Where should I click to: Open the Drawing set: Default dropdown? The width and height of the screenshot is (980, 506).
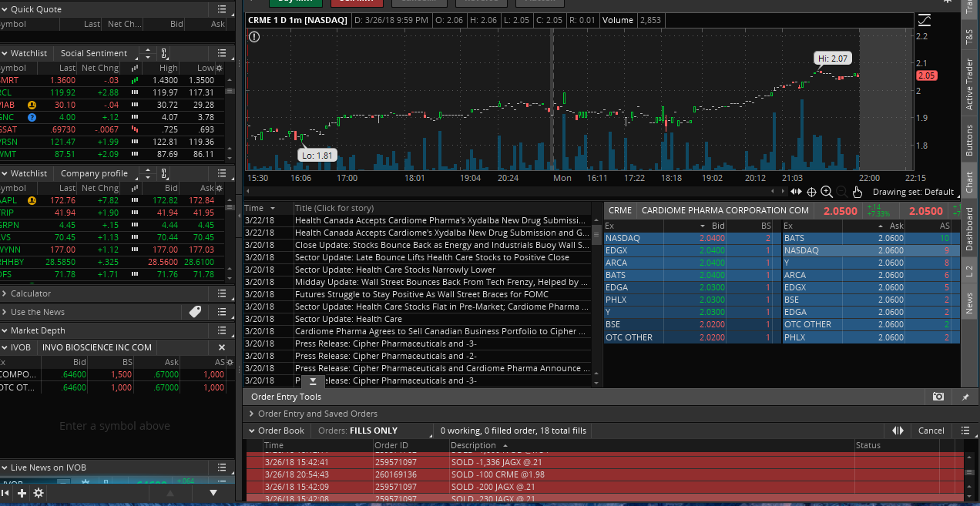pos(915,192)
